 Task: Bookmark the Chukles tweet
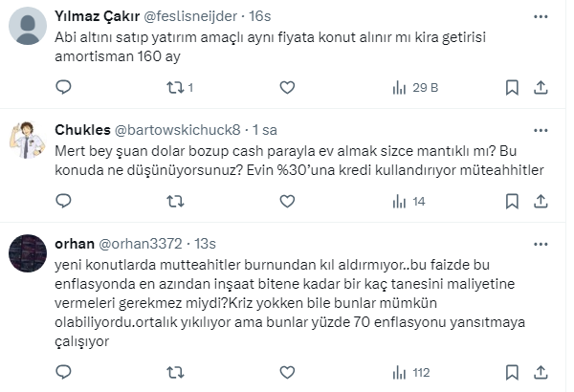pyautogui.click(x=511, y=201)
